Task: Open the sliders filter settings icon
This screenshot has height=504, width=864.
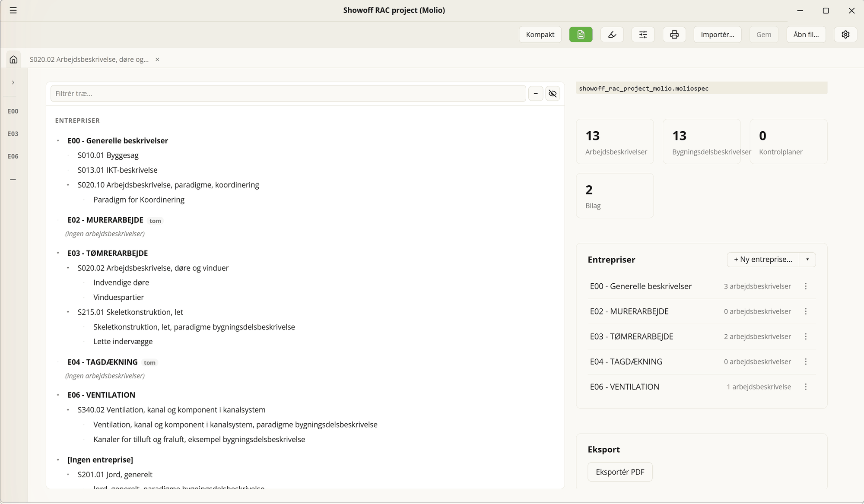Action: (x=643, y=35)
